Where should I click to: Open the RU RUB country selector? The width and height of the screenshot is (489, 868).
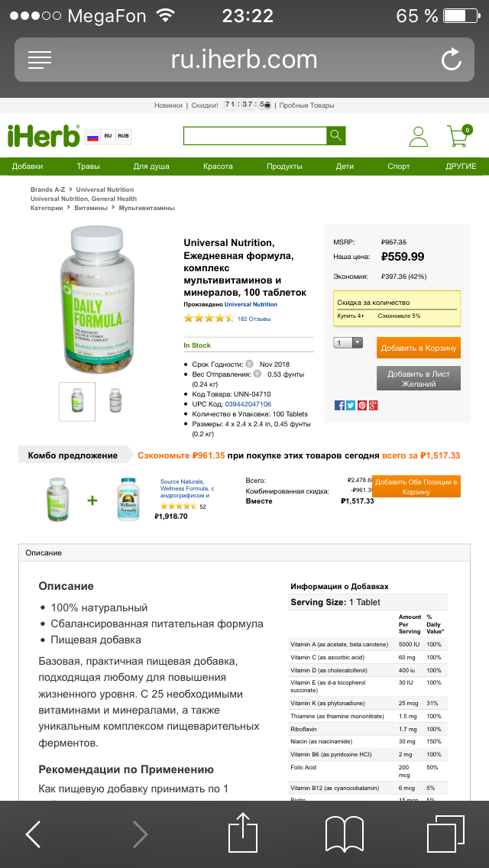coord(108,136)
